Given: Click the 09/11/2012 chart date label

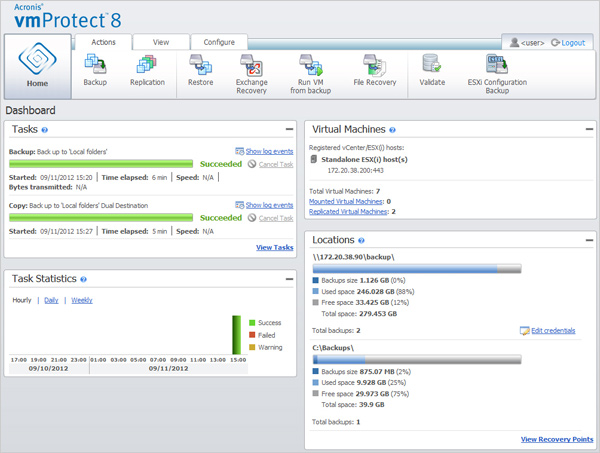Looking at the screenshot, I should (x=168, y=368).
